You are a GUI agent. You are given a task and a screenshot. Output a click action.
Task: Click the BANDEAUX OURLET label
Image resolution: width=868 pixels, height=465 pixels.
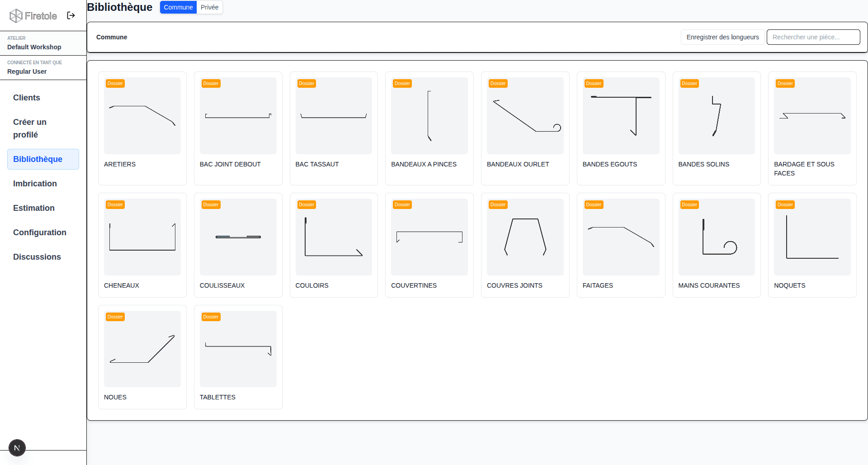click(518, 164)
